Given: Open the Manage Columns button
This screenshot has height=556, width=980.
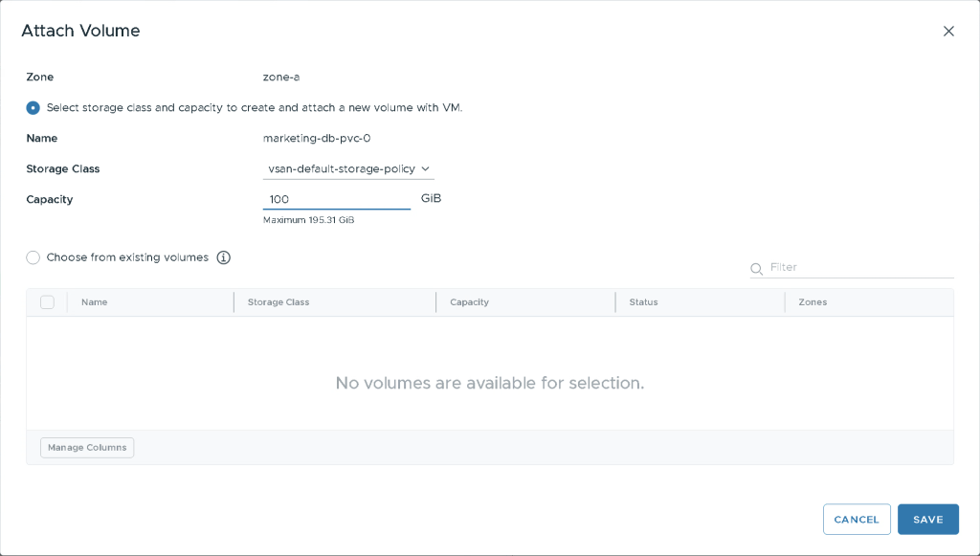Looking at the screenshot, I should pyautogui.click(x=87, y=448).
